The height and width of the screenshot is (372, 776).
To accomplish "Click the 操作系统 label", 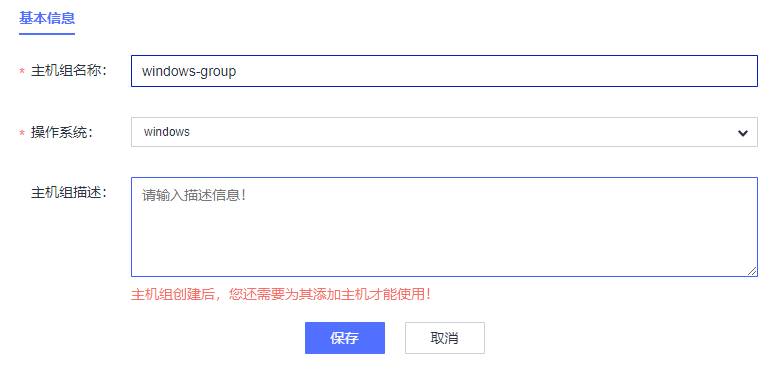I will pos(62,133).
